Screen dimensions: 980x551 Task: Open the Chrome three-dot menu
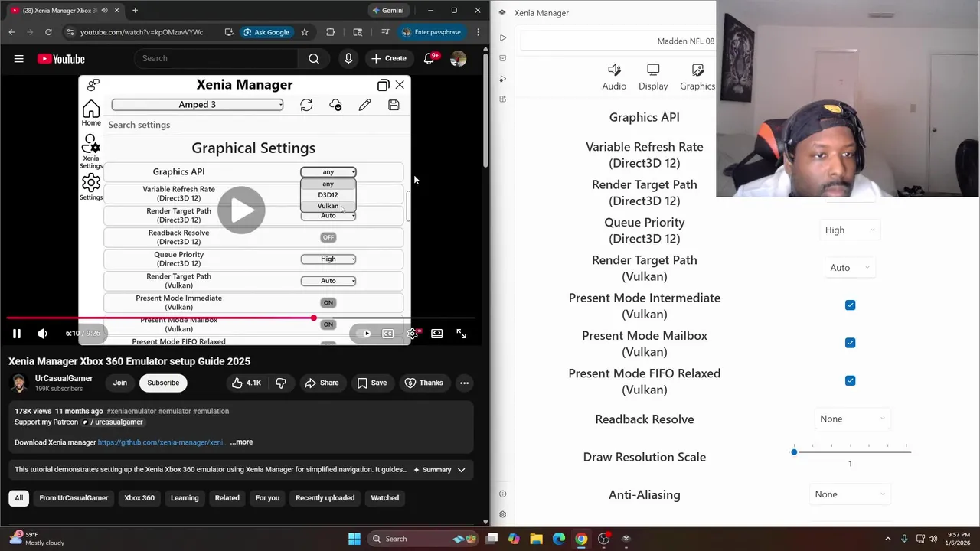(478, 32)
